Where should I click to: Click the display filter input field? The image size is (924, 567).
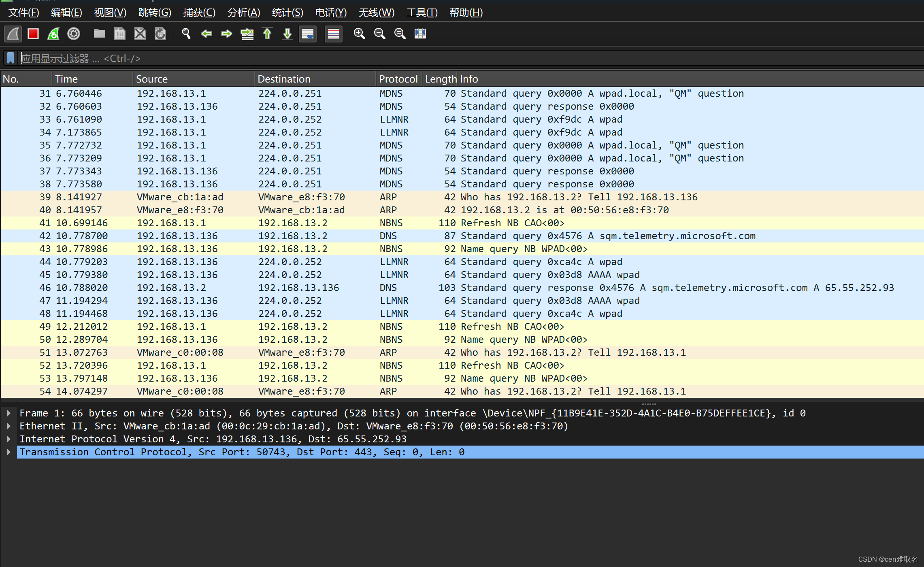pyautogui.click(x=445, y=58)
